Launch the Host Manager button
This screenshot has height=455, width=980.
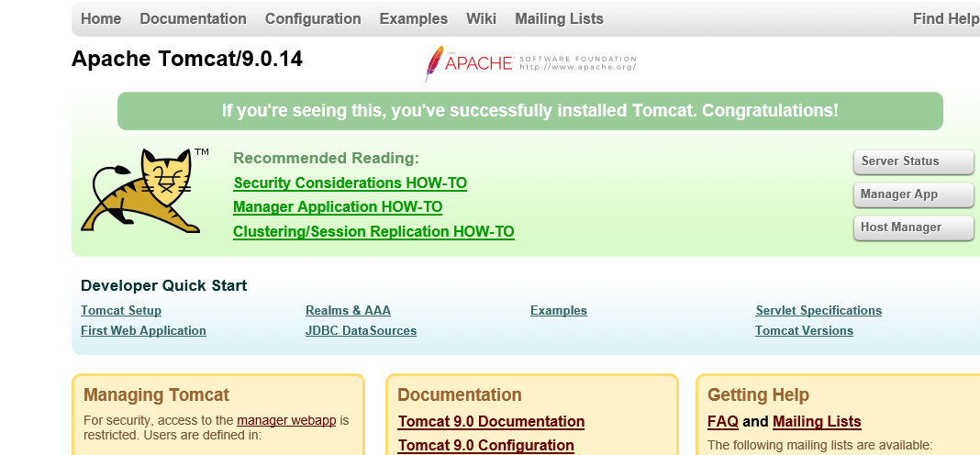click(913, 227)
